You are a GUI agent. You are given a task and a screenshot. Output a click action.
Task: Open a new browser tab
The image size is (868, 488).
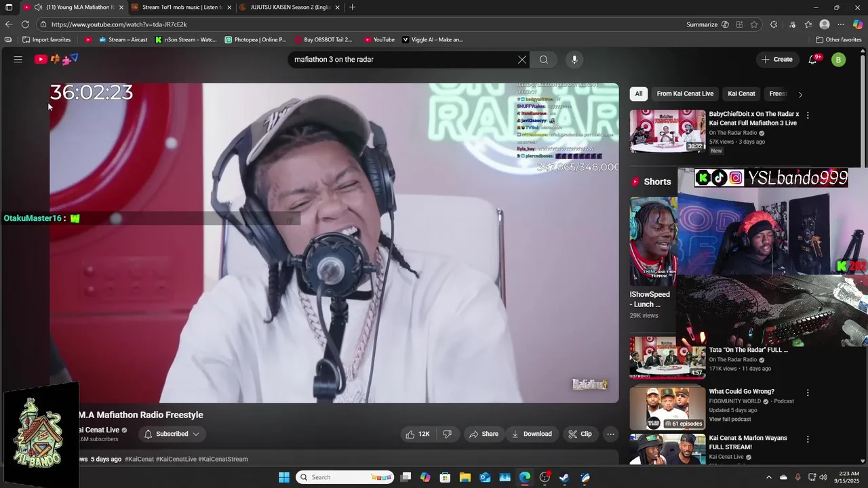point(352,7)
